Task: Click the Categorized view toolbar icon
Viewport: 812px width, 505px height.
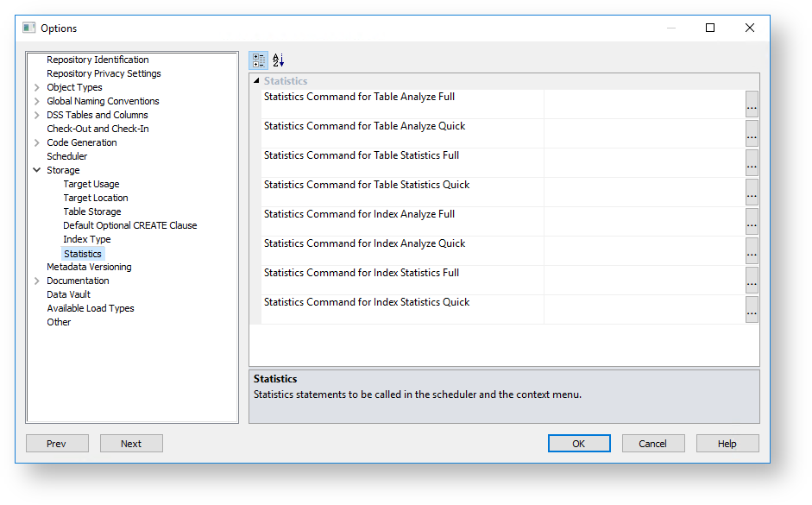Action: click(259, 60)
